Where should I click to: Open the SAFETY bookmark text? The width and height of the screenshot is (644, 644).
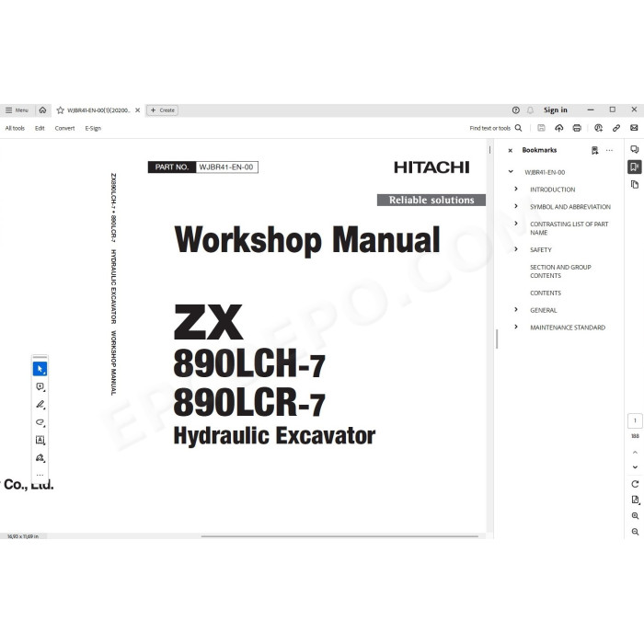[541, 250]
